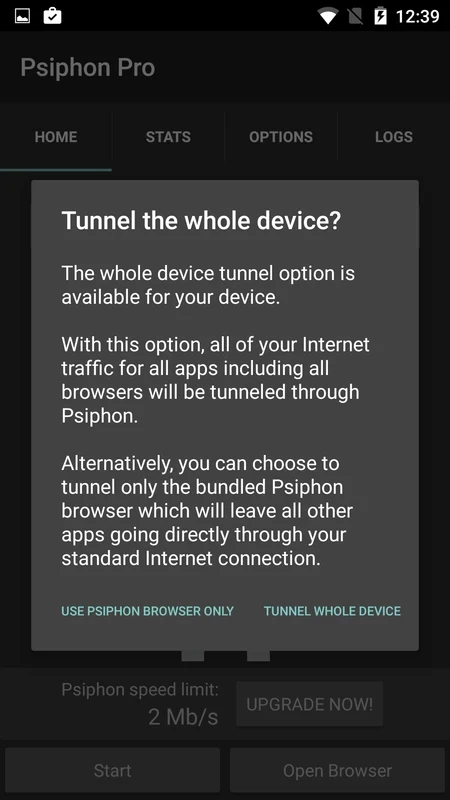Screen dimensions: 450x800
Task: Tap the 12:39 clock in status bar
Action: [x=417, y=16]
